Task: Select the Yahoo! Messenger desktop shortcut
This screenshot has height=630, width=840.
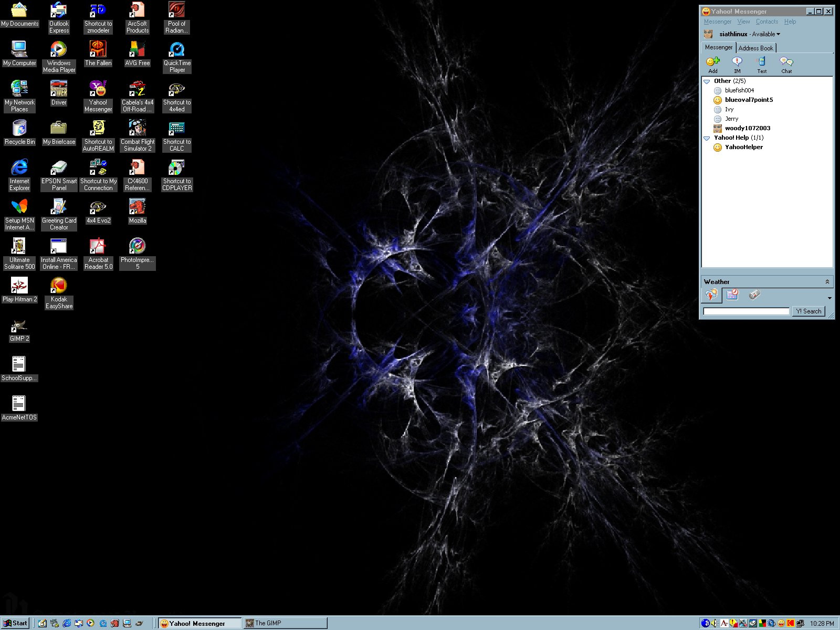Action: point(98,96)
